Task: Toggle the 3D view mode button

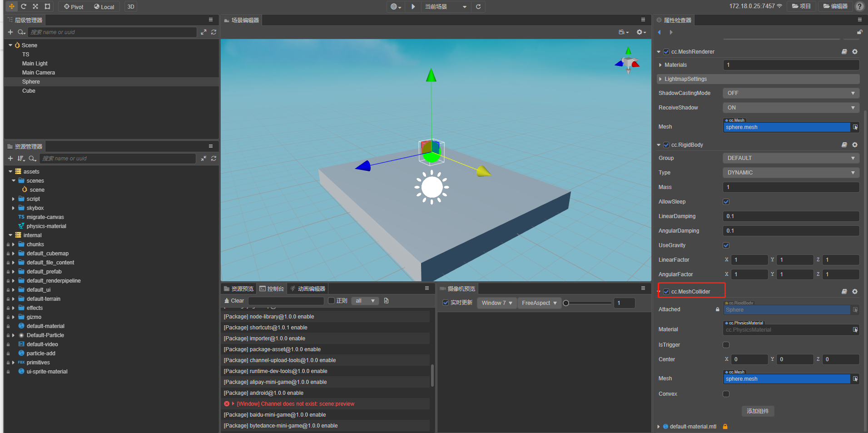Action: (131, 6)
